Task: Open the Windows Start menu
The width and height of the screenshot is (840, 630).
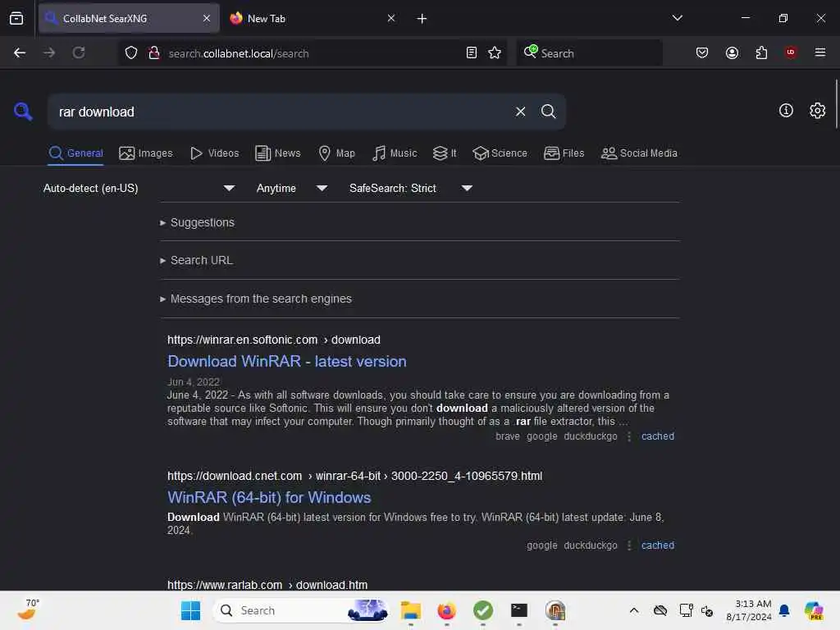Action: pos(190,610)
